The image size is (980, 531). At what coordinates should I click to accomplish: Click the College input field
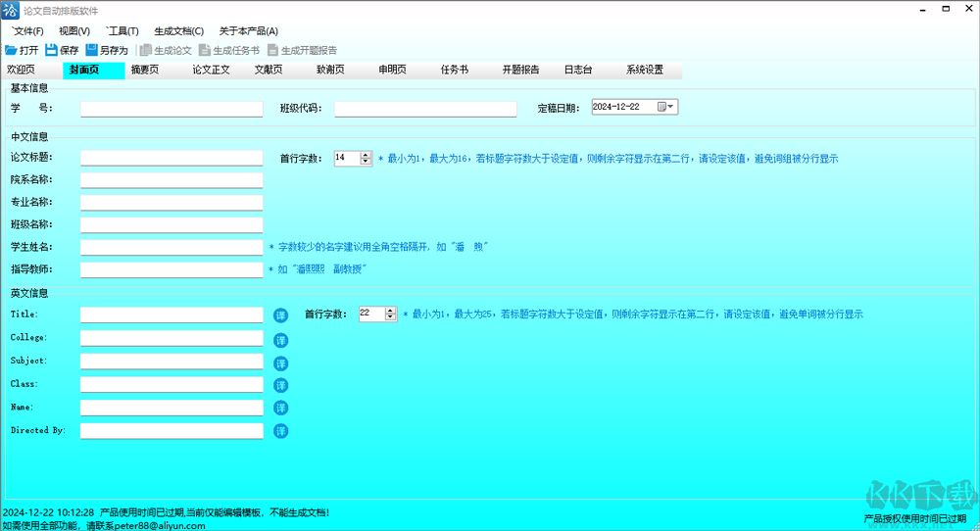(x=171, y=339)
